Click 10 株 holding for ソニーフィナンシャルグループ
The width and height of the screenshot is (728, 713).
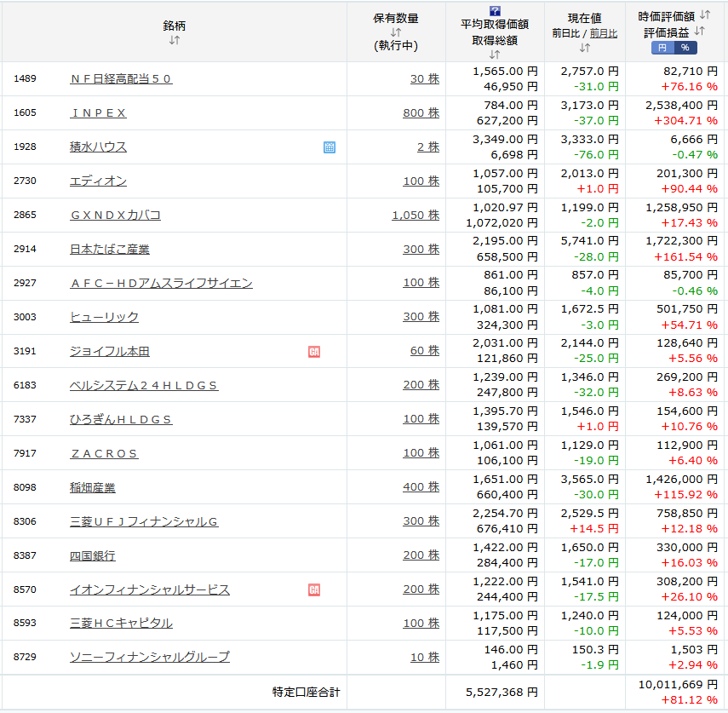[425, 658]
